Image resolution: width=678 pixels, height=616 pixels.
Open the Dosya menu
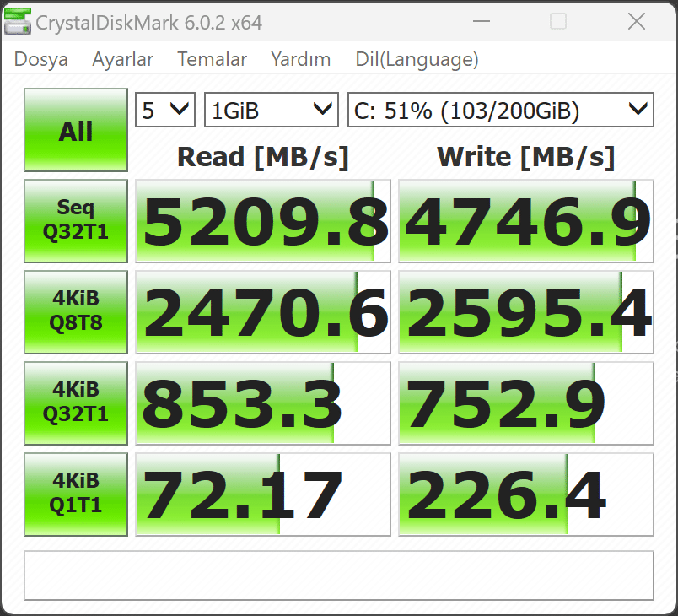pos(41,59)
